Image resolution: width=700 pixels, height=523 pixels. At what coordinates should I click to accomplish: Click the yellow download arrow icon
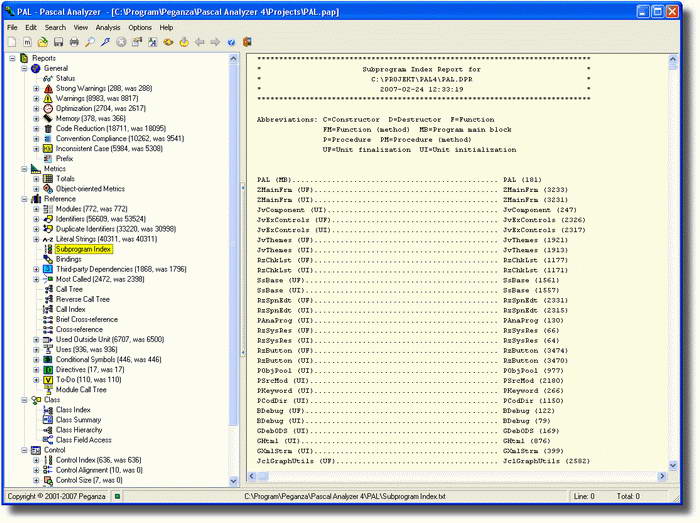click(x=184, y=42)
